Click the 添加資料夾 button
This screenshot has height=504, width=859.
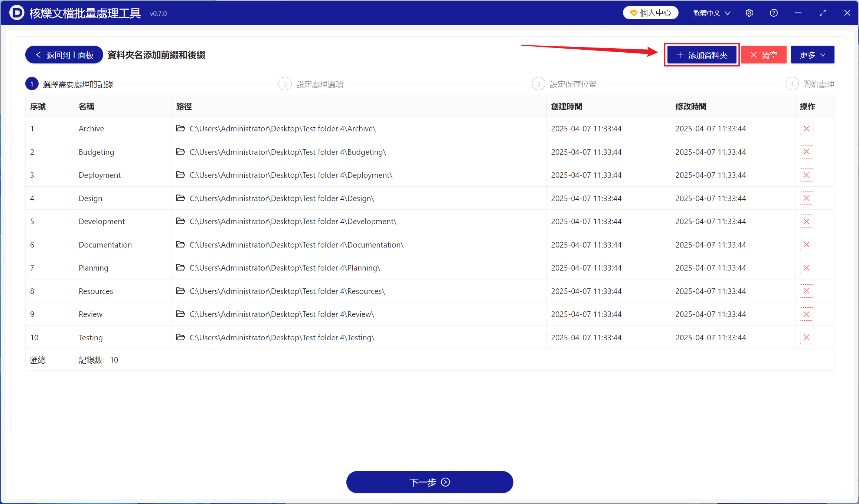point(702,55)
